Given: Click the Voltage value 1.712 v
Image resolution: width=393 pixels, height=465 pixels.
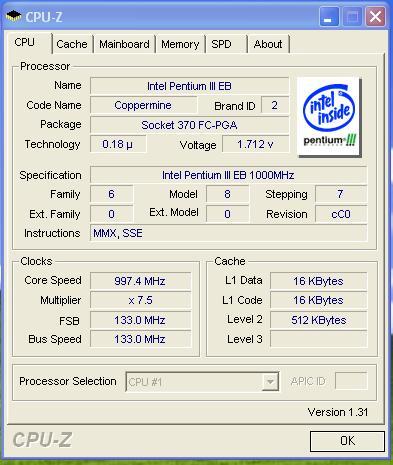Looking at the screenshot, I should tap(256, 144).
